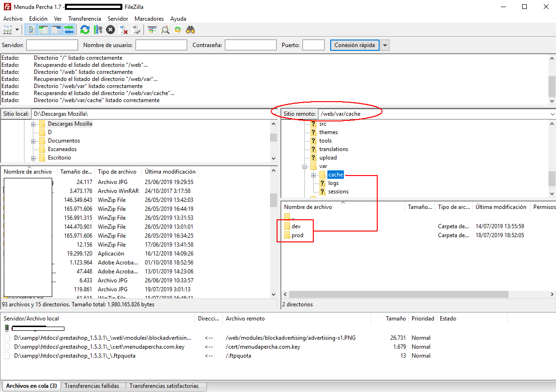The height and width of the screenshot is (392, 556).
Task: Toggle the transfer queue display
Action: (x=69, y=30)
